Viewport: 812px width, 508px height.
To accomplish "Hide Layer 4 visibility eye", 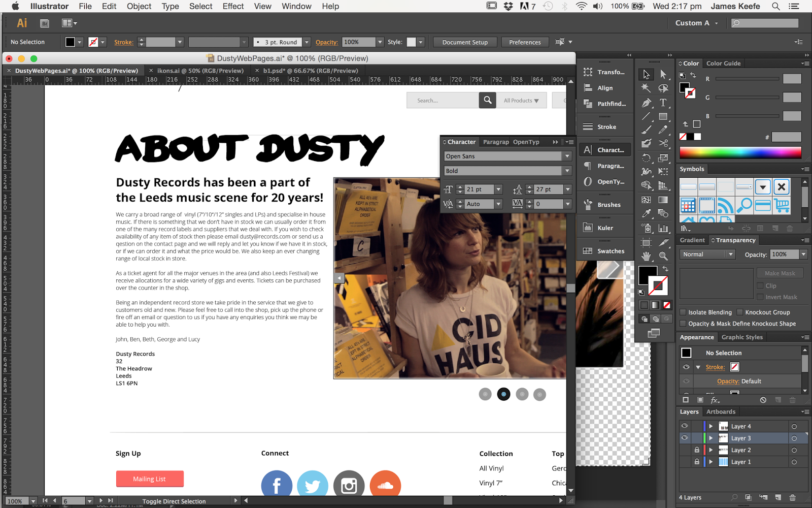I will pos(685,426).
